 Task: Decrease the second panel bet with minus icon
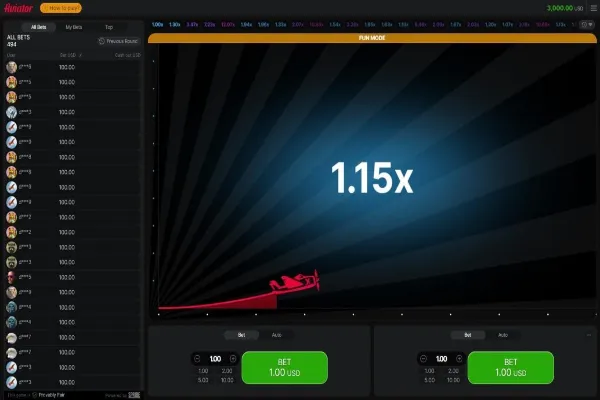click(423, 359)
